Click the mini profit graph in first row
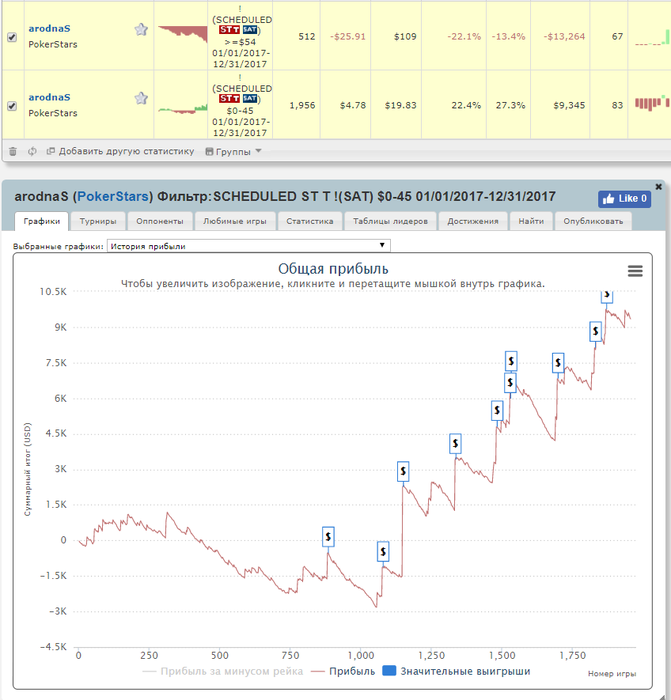The image size is (671, 700). coord(183,34)
